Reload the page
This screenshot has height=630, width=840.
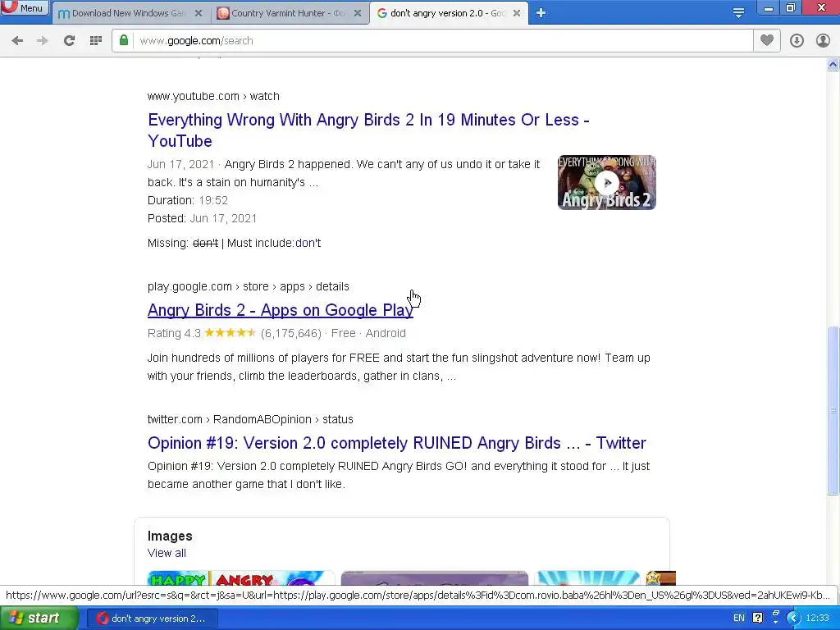(69, 41)
